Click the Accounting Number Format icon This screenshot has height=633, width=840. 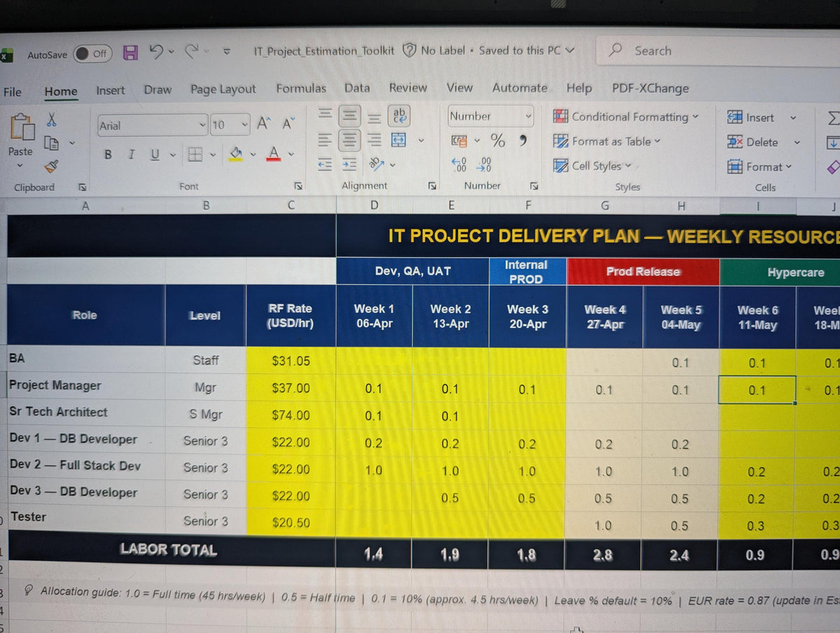[x=460, y=141]
